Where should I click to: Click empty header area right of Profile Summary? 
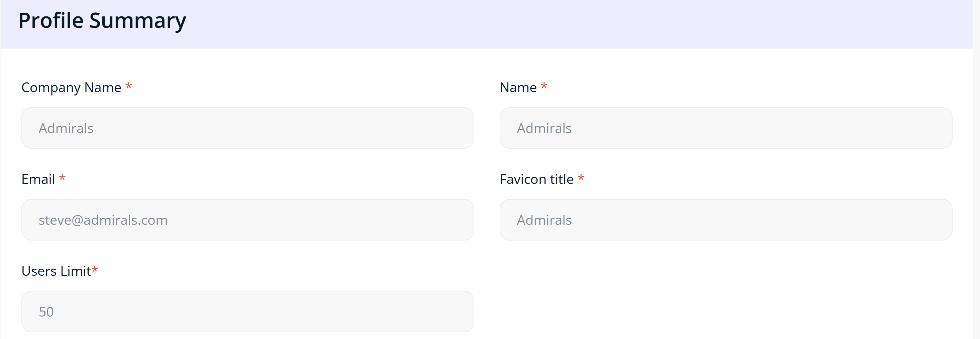coord(571,23)
